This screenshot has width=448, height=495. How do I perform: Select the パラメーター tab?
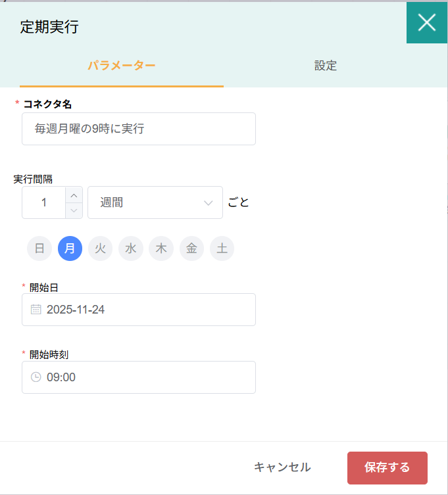tap(122, 66)
